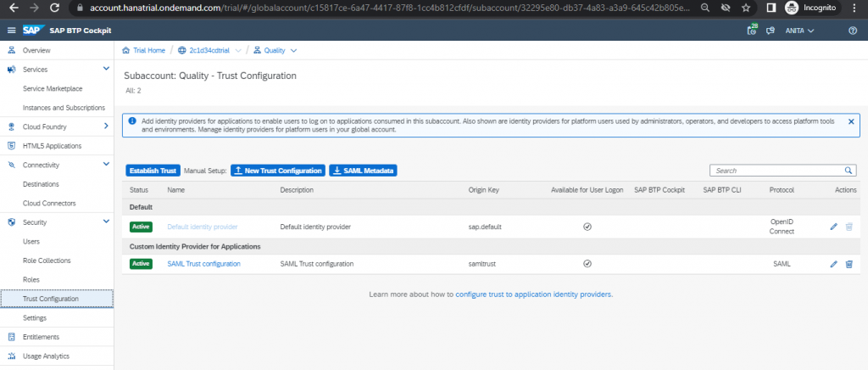Click the Incognito profile indicator
868x370 pixels.
(x=810, y=8)
